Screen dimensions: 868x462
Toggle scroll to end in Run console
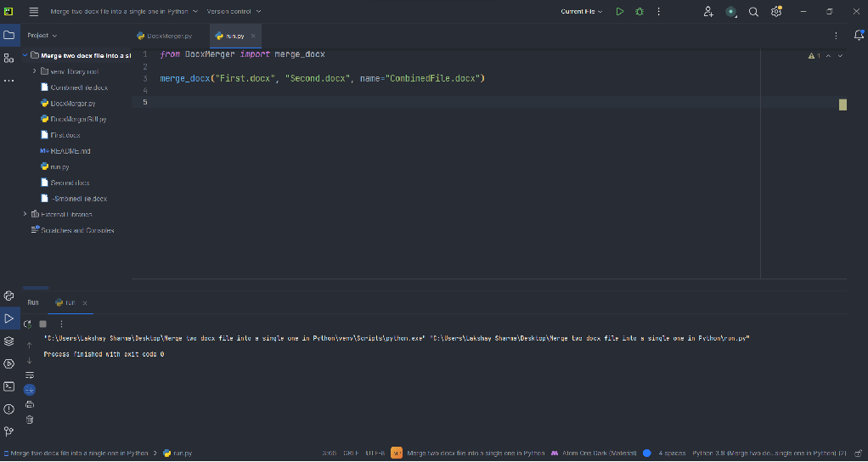30,390
